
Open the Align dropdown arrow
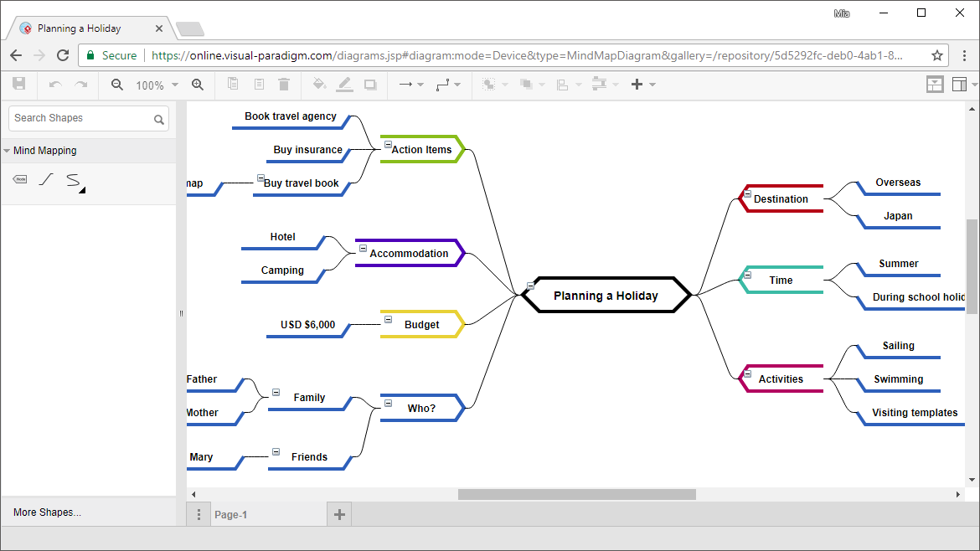coord(579,85)
